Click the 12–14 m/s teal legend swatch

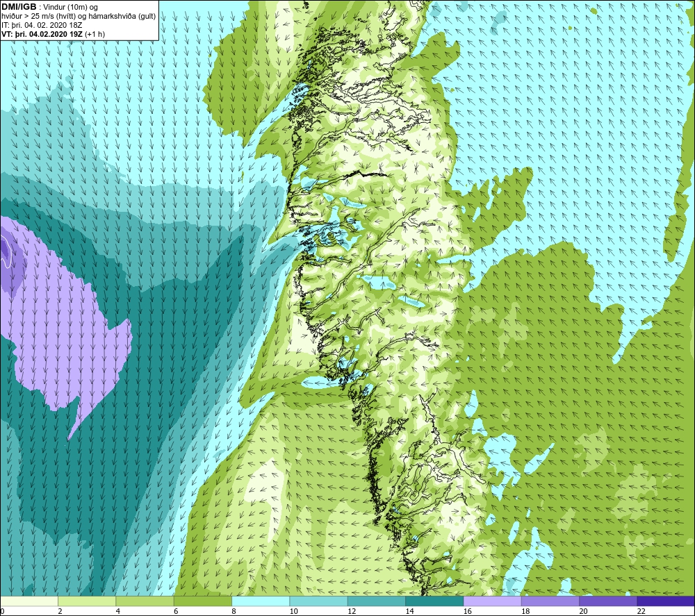[x=376, y=601]
